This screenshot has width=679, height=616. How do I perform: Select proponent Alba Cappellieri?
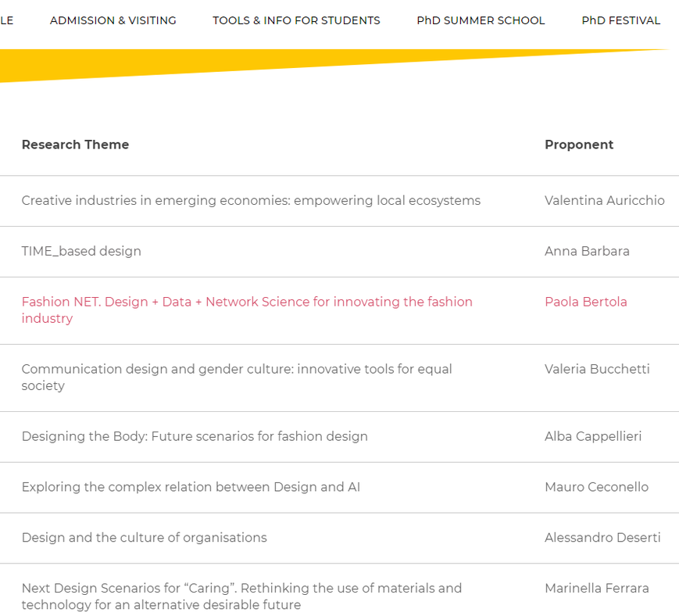coord(593,436)
